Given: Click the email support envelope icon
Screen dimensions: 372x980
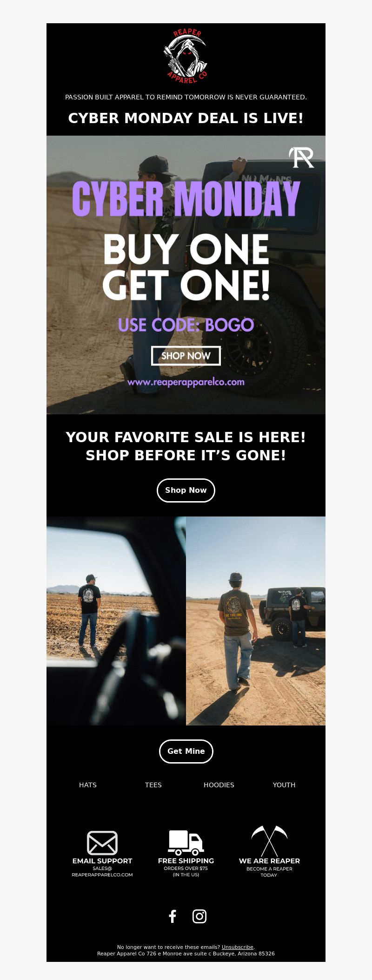Looking at the screenshot, I should (102, 843).
